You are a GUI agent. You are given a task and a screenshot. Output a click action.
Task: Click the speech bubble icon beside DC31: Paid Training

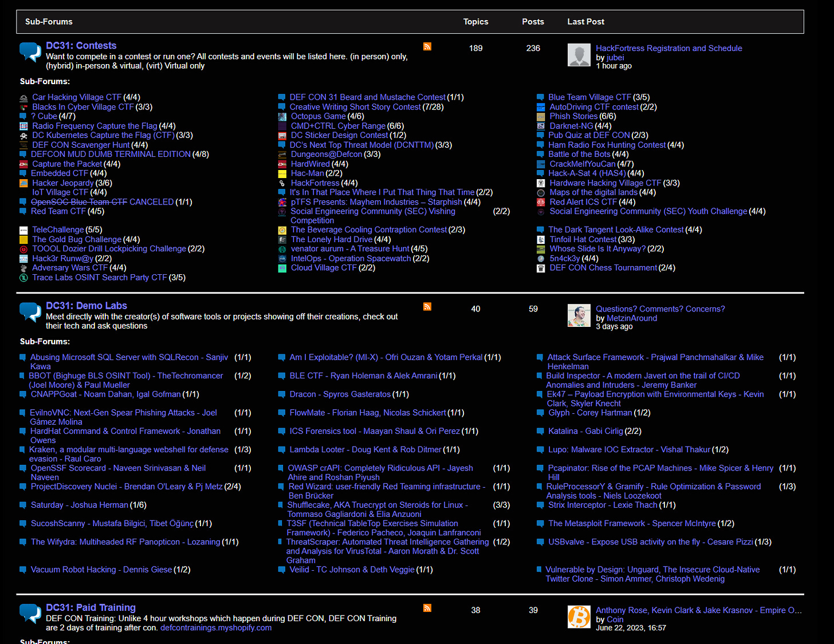click(x=30, y=614)
